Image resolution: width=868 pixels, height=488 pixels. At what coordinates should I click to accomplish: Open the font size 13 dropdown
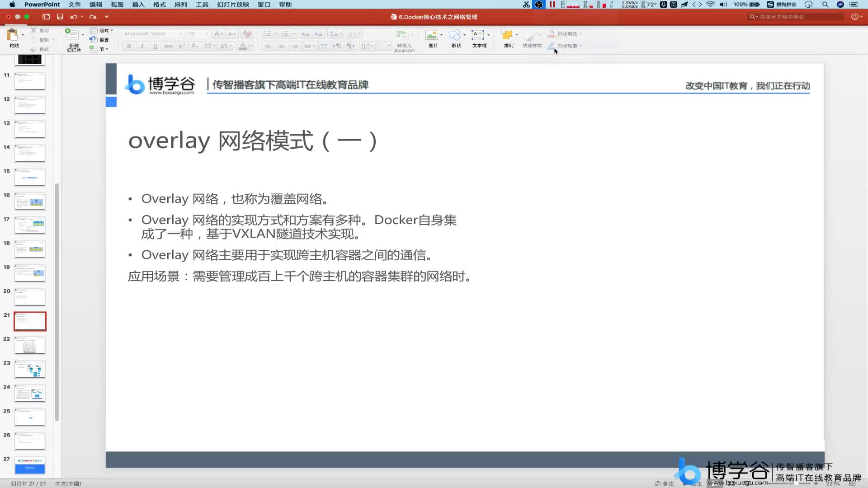[207, 34]
